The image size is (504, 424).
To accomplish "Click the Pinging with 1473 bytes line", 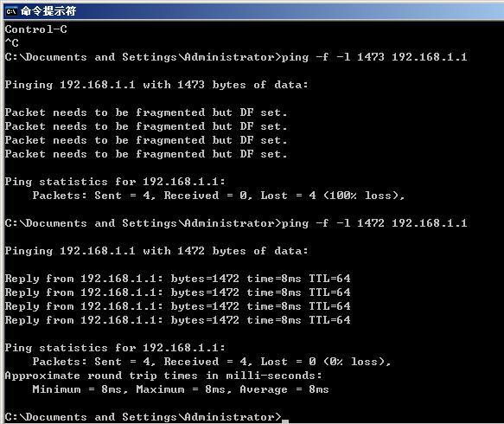I will click(x=156, y=85).
